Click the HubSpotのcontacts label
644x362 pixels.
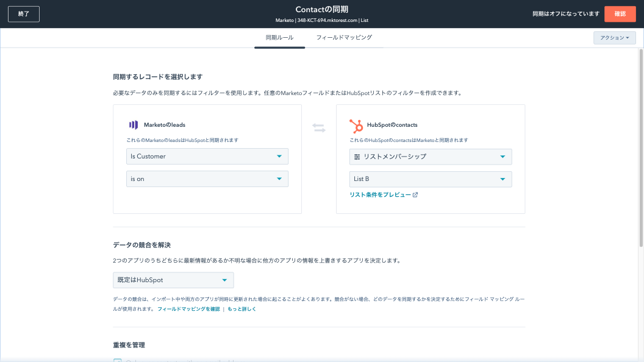point(392,125)
